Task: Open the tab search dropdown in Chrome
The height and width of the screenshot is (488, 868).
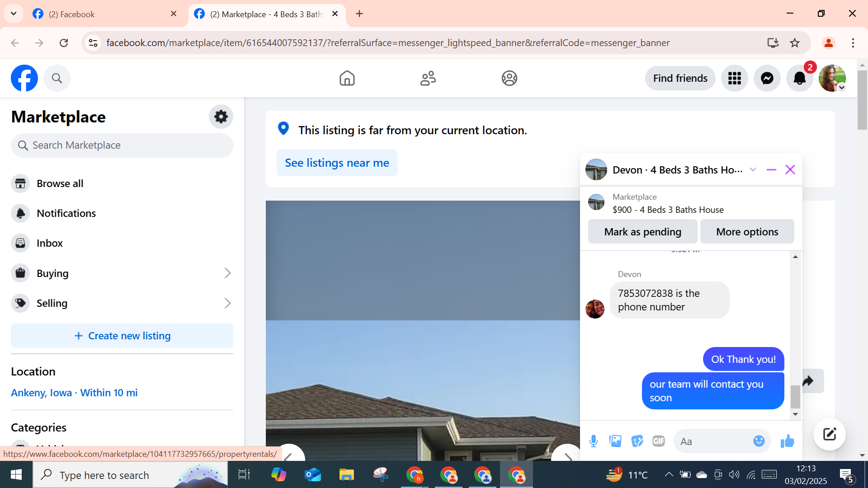Action: point(14,14)
